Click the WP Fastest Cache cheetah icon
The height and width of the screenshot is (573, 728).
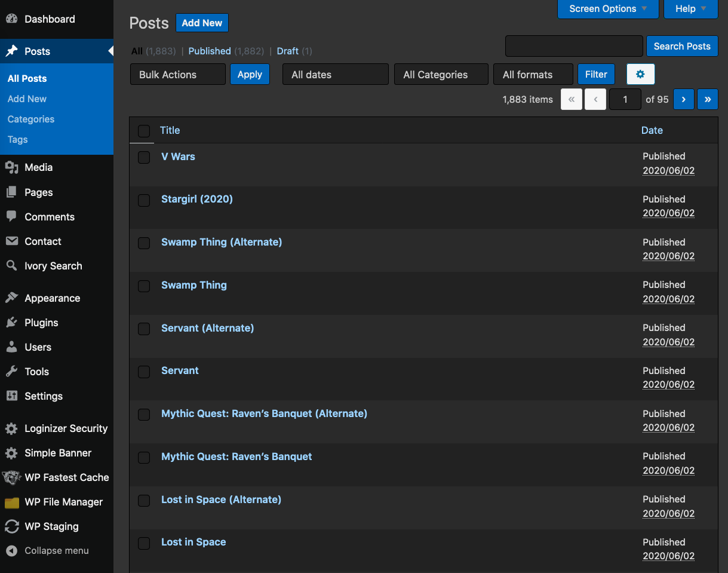click(12, 477)
